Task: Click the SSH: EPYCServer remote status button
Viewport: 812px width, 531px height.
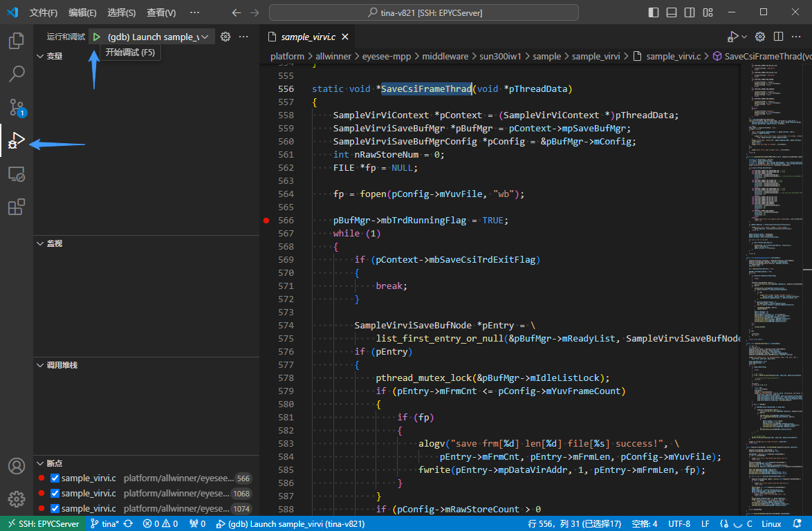Action: pos(43,523)
